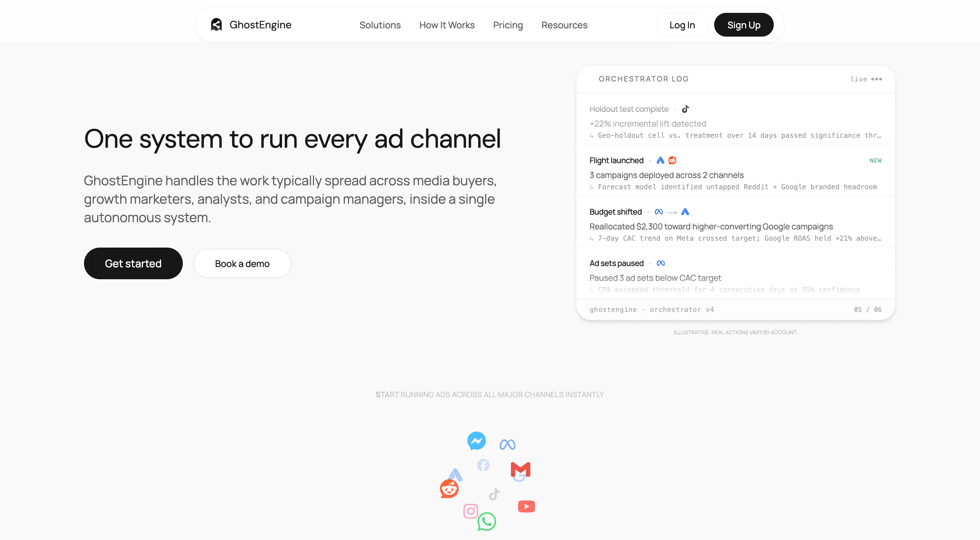The width and height of the screenshot is (980, 540).
Task: Click the Meta icon in Budget shifted row
Action: tap(658, 212)
